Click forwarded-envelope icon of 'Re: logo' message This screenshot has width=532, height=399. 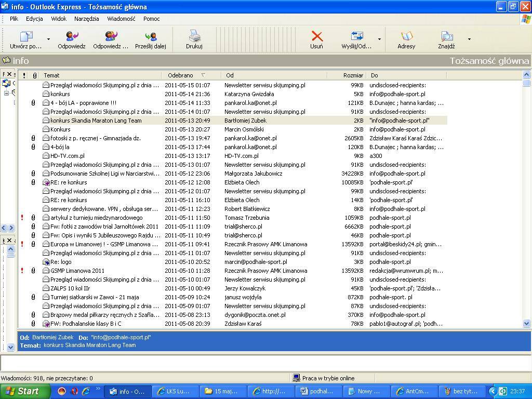pos(46,262)
